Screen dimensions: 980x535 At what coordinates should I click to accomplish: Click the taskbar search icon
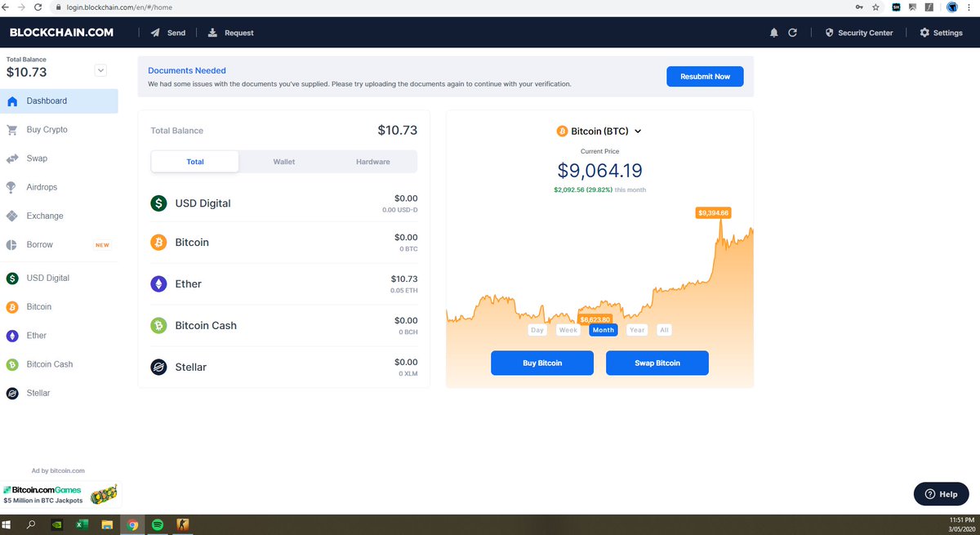pyautogui.click(x=32, y=525)
